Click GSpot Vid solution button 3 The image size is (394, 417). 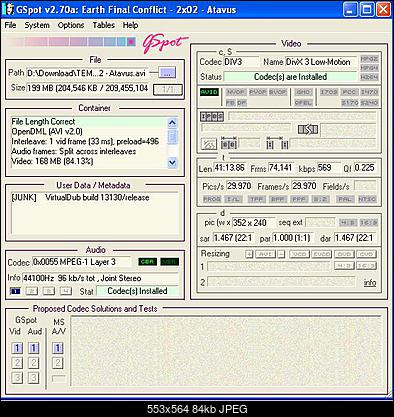[x=17, y=378]
